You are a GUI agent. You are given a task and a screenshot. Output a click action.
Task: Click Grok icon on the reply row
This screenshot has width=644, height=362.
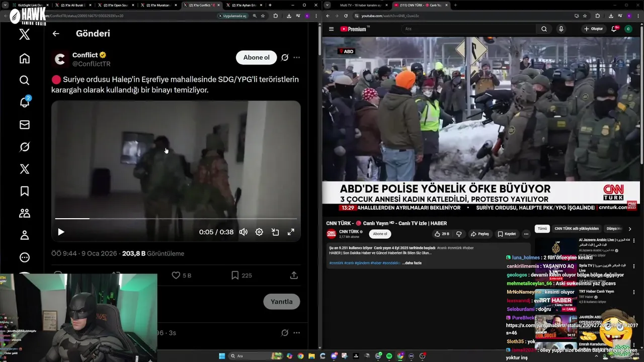pyautogui.click(x=285, y=332)
